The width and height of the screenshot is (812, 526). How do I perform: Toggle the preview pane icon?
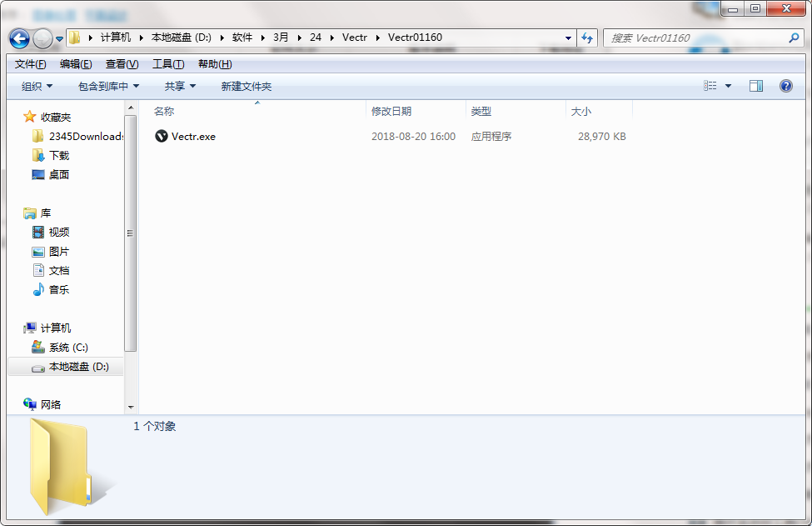point(756,86)
